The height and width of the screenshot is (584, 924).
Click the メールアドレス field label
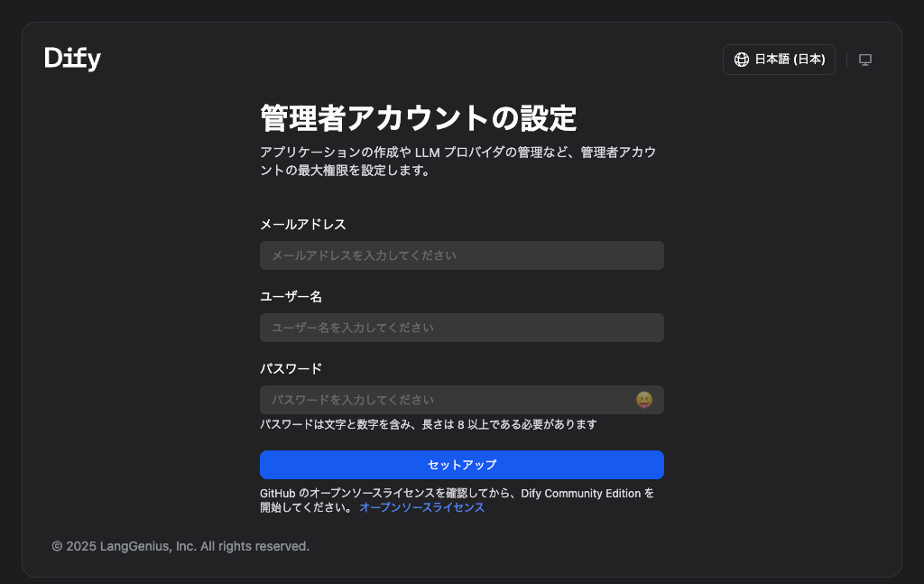[302, 224]
